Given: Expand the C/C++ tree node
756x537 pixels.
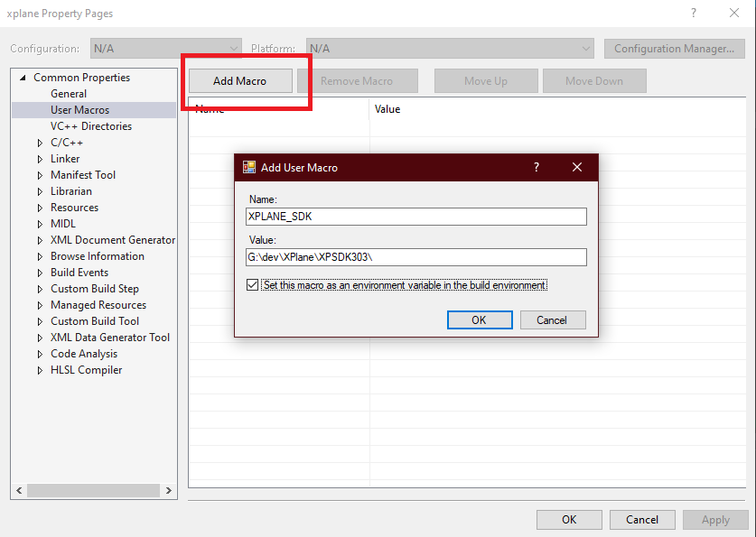Looking at the screenshot, I should click(x=40, y=143).
